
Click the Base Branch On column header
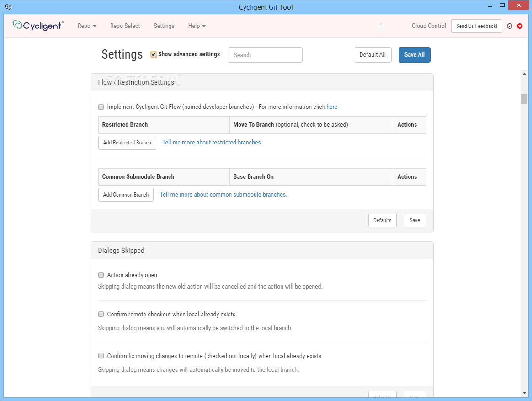311,176
